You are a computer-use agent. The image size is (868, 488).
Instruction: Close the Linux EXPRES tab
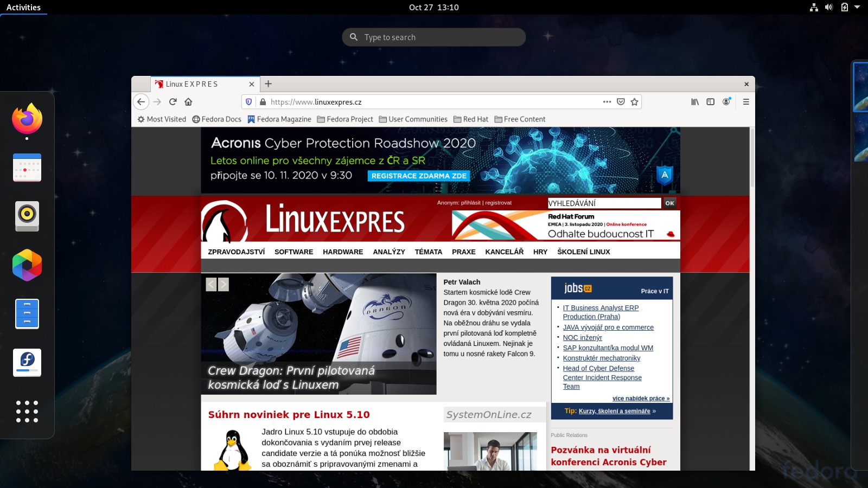click(x=252, y=84)
